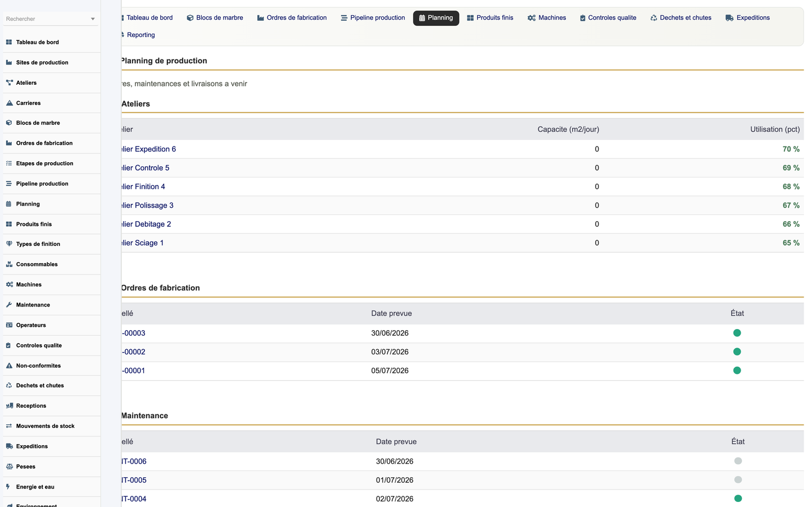Open the Atelier Controle 5 link
812x507 pixels.
(x=145, y=168)
